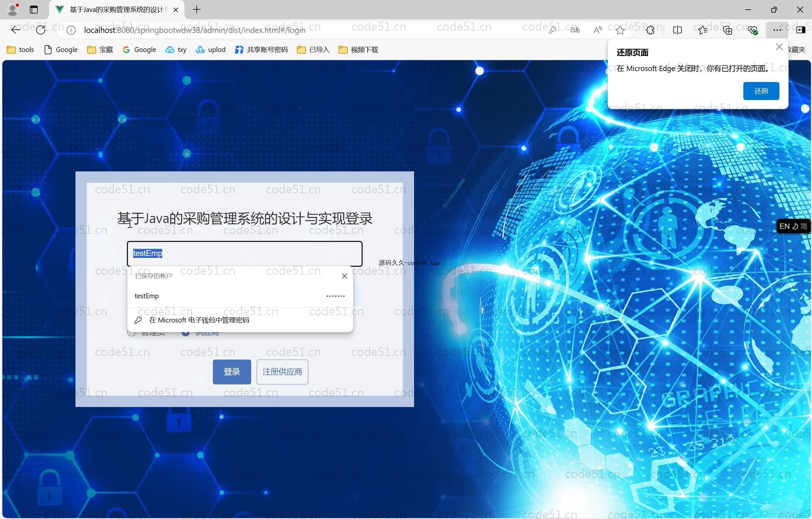This screenshot has height=519, width=812.
Task: Open the password key icon in address bar
Action: point(552,30)
